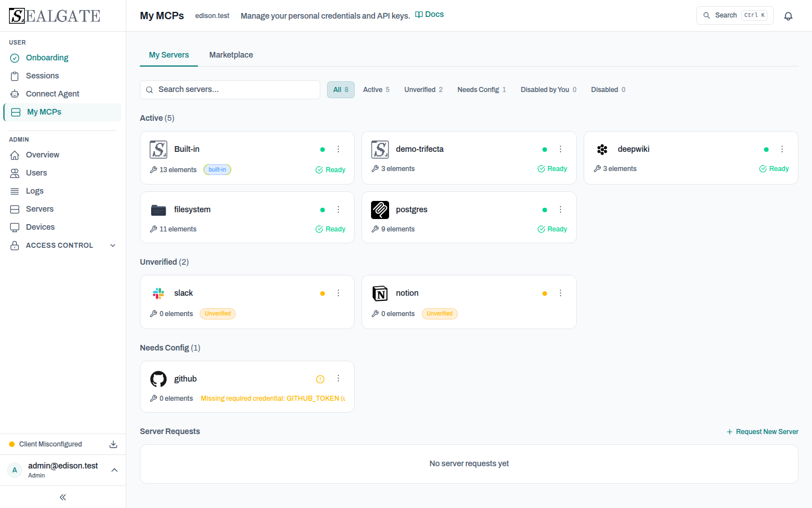Image resolution: width=812 pixels, height=508 pixels.
Task: Collapse the sidebar with double-chevron icon
Action: [x=63, y=497]
